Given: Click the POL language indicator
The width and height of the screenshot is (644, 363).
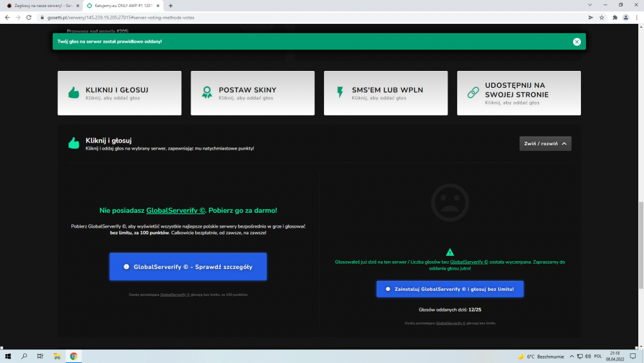Looking at the screenshot, I should point(598,357).
